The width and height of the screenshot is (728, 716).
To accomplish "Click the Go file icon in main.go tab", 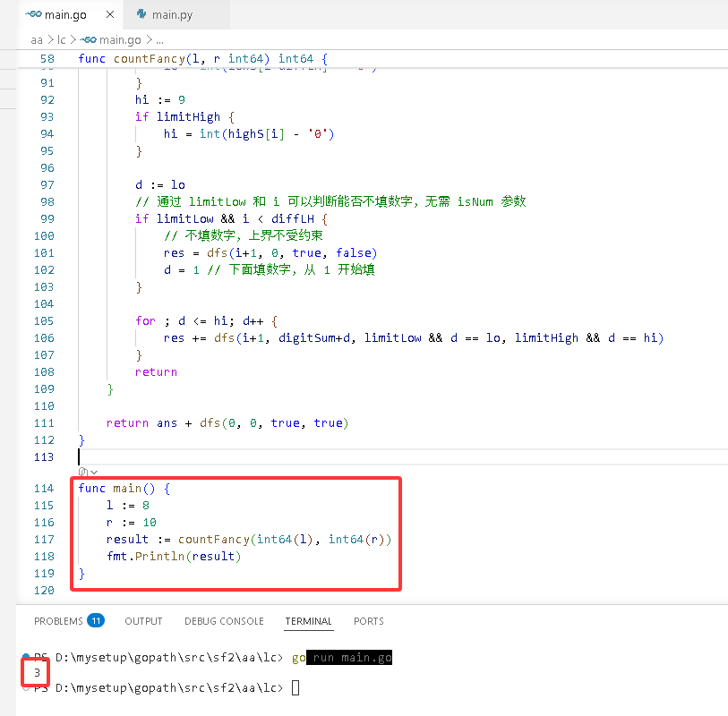I will pyautogui.click(x=33, y=14).
